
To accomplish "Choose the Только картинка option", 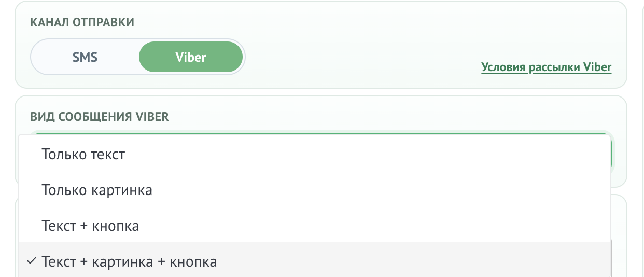I will point(97,190).
